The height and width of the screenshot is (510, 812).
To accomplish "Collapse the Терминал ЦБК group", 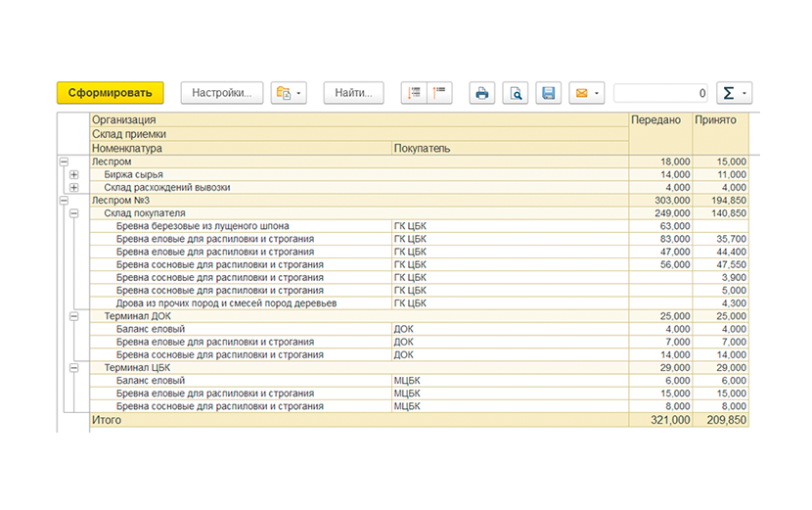I will [x=74, y=367].
